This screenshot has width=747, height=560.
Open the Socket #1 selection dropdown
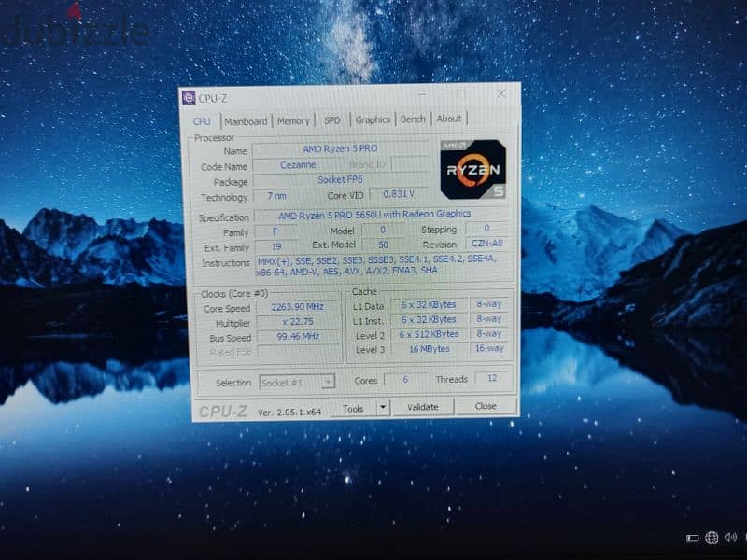297,383
